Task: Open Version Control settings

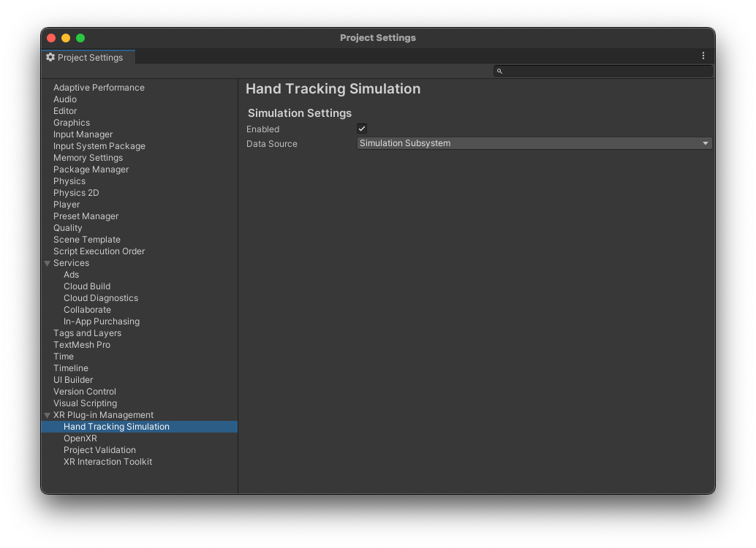Action: 85,392
